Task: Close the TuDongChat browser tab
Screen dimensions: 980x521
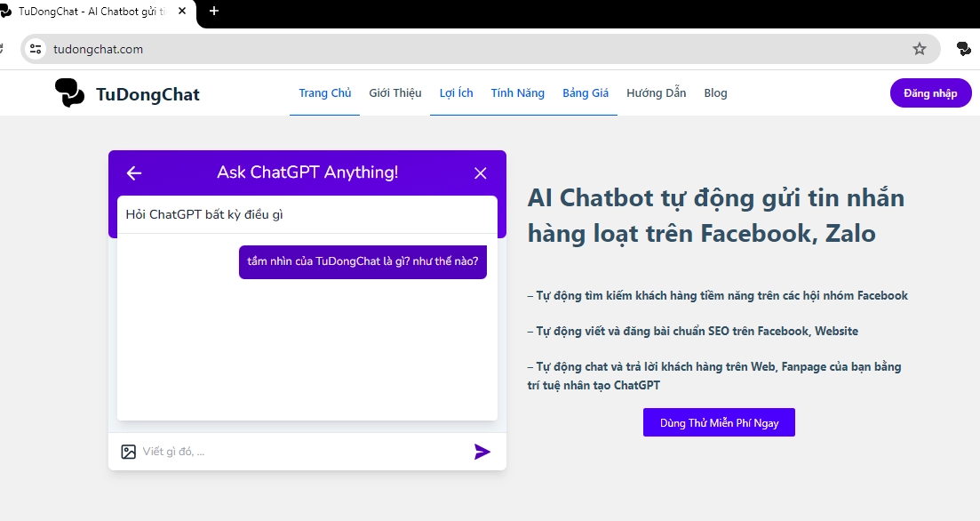Action: (x=182, y=12)
